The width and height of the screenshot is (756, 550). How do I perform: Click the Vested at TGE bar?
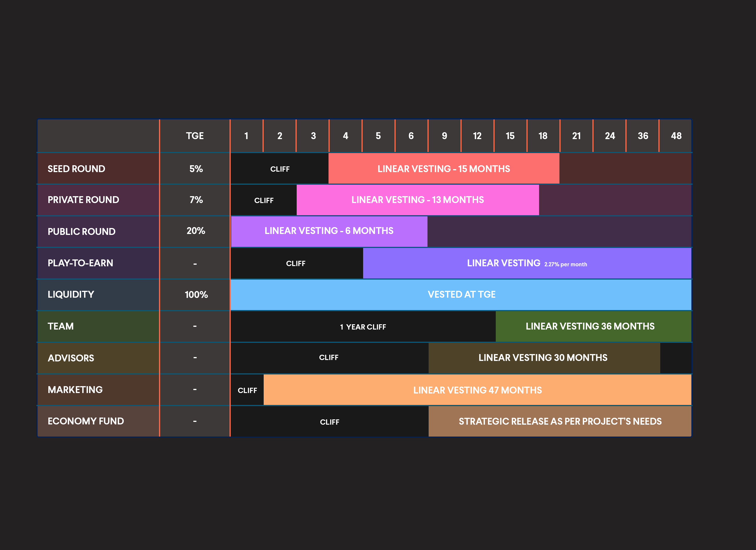point(461,294)
